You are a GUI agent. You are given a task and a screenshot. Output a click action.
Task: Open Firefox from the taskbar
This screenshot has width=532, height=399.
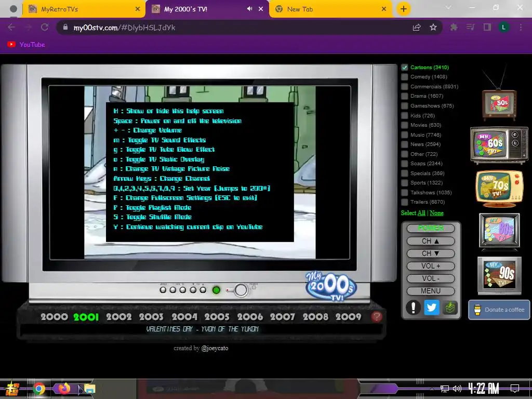tap(64, 389)
